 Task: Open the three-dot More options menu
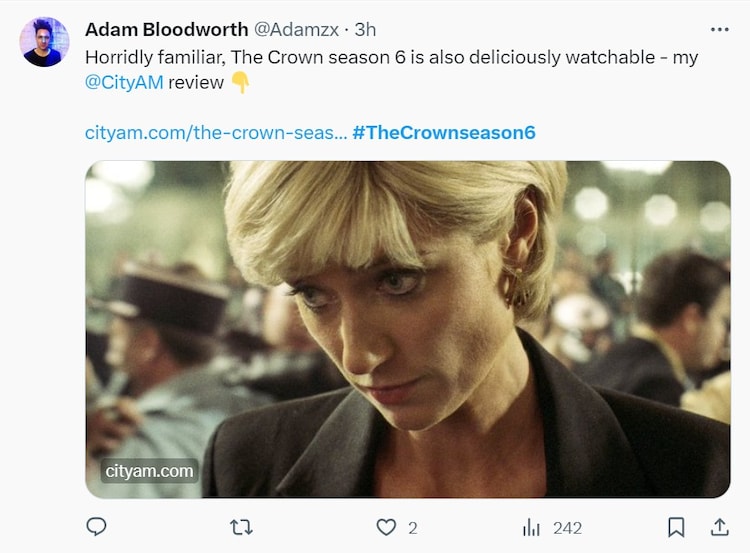(x=719, y=30)
